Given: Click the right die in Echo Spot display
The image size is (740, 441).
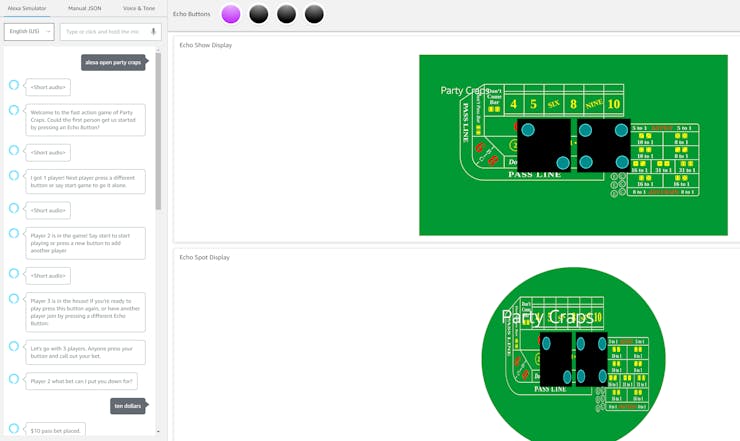Looking at the screenshot, I should point(592,360).
